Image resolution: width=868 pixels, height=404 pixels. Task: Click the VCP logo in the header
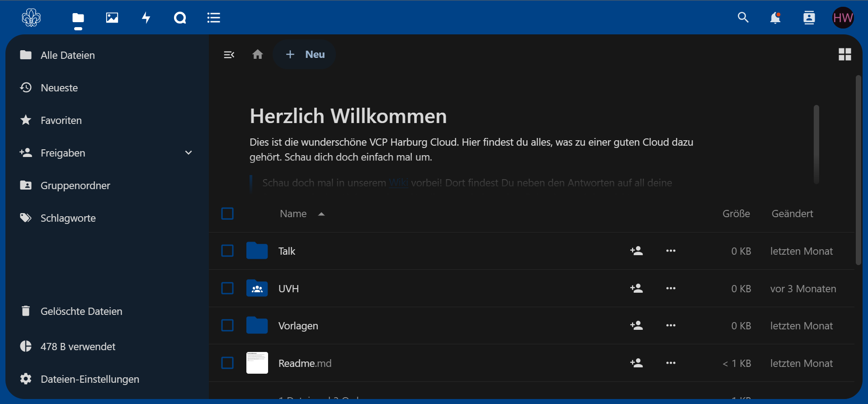[x=31, y=18]
